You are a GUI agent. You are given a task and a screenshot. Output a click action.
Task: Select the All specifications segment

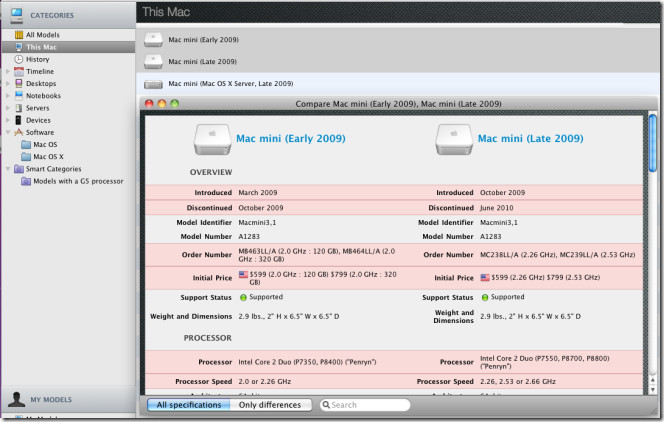pyautogui.click(x=189, y=405)
